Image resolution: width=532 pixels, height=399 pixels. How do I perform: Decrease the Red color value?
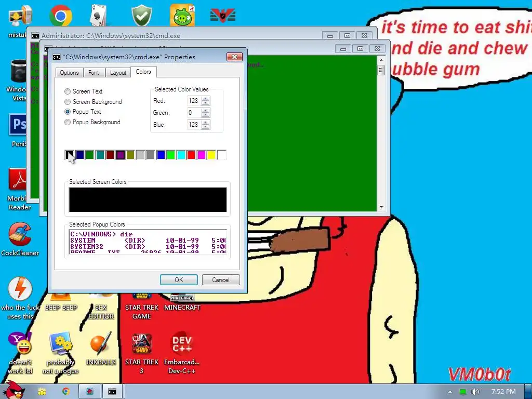[206, 103]
